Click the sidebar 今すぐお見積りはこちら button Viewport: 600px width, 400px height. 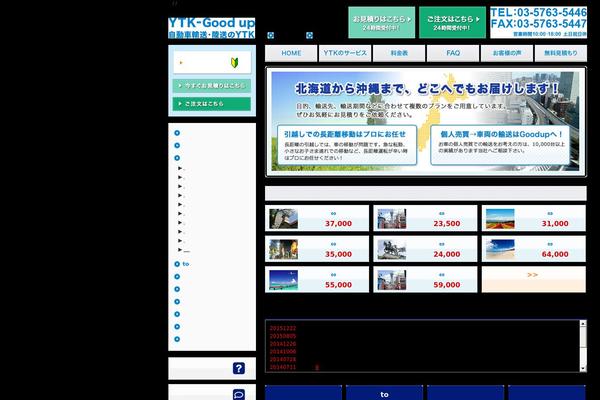coord(212,86)
